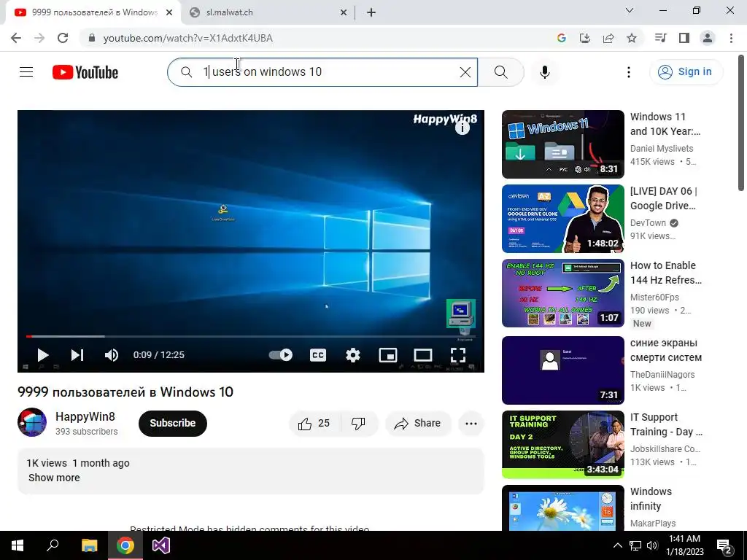Screen dimensions: 747x560
Task: Switch to theater mode
Action: [x=423, y=355]
